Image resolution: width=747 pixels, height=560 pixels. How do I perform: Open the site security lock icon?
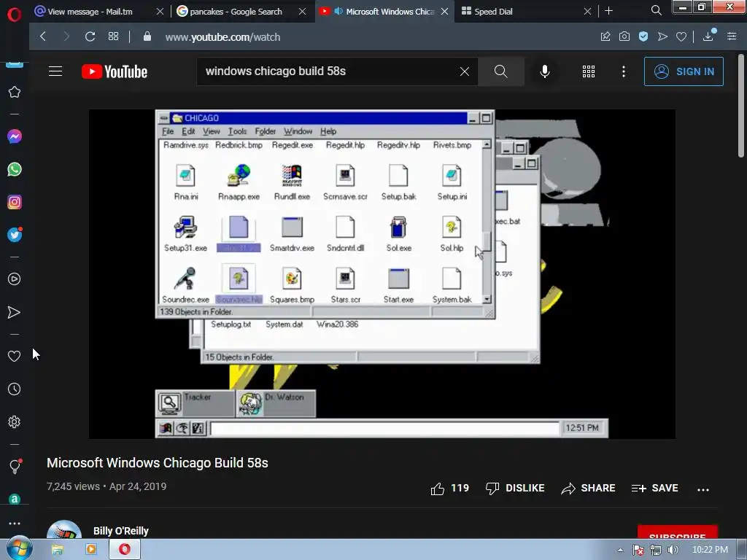(147, 36)
